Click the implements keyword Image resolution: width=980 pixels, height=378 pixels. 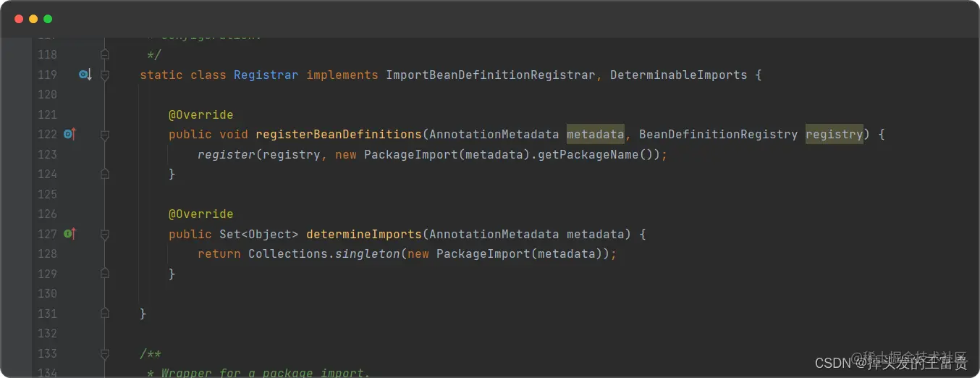click(x=342, y=75)
